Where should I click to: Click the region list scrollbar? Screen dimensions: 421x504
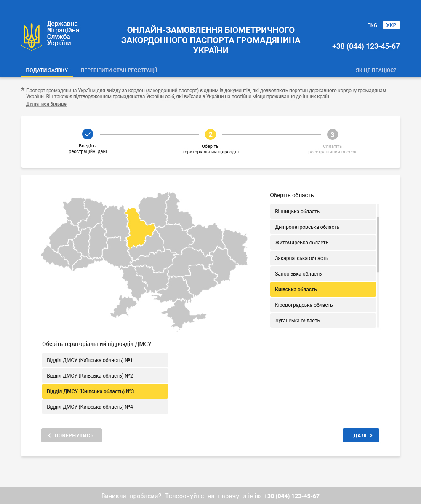[x=378, y=244]
